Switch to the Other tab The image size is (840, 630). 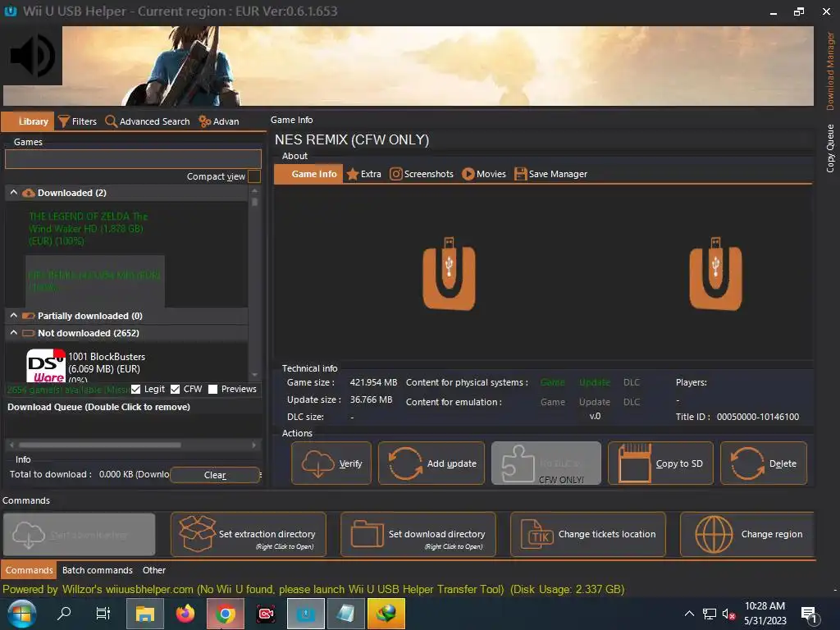pos(153,570)
